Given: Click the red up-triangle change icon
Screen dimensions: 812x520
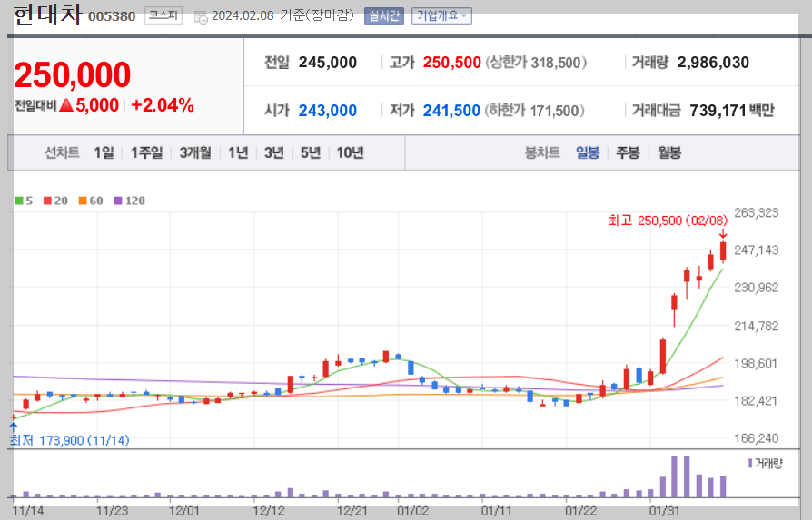Looking at the screenshot, I should pos(65,105).
